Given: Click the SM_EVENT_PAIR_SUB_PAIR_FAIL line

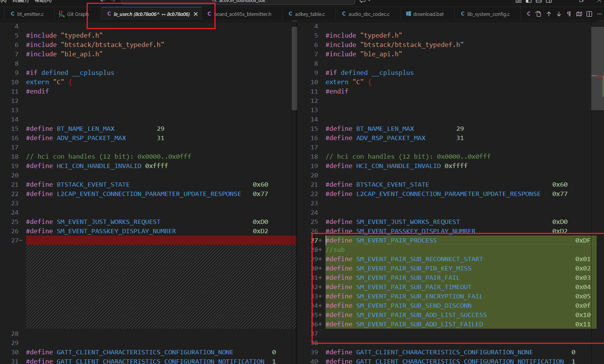Looking at the screenshot, I should 408,278.
